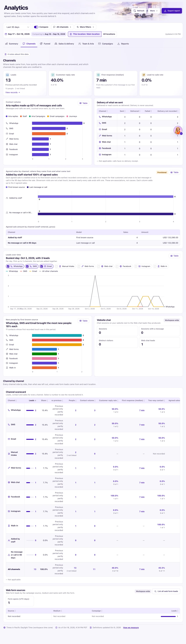Click the search icon in List all web form leads
The width and height of the screenshot is (186, 644).
tap(155, 591)
